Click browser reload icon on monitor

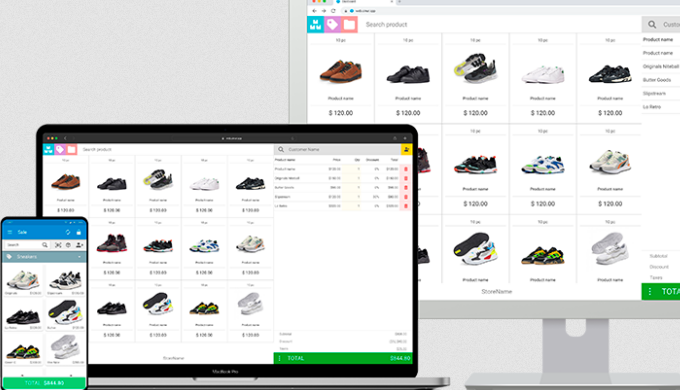pos(333,11)
